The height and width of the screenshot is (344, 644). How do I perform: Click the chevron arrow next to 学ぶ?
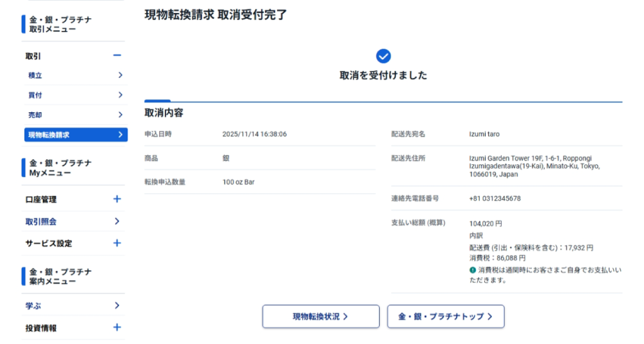[x=117, y=305]
